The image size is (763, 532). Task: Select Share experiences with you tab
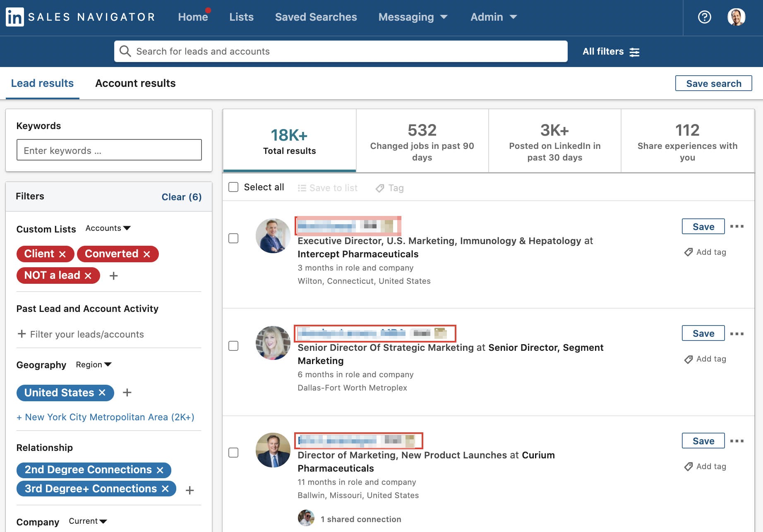click(687, 141)
